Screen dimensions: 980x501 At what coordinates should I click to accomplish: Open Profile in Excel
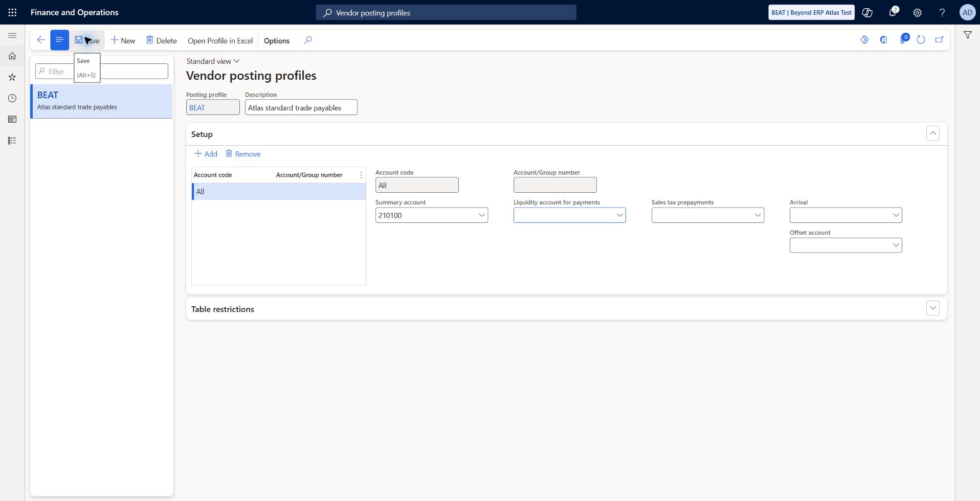[x=220, y=40]
